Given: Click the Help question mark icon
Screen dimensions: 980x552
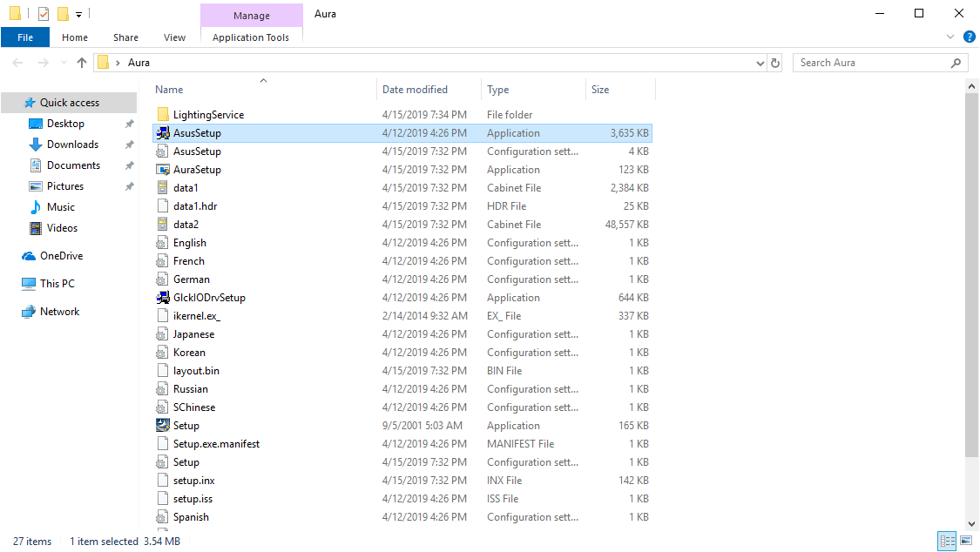Looking at the screenshot, I should (x=970, y=37).
